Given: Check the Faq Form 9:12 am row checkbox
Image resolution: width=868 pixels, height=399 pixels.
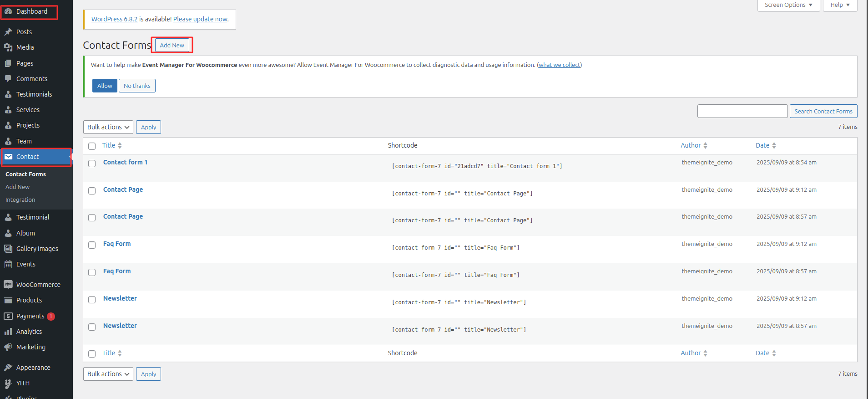Looking at the screenshot, I should pyautogui.click(x=92, y=245).
